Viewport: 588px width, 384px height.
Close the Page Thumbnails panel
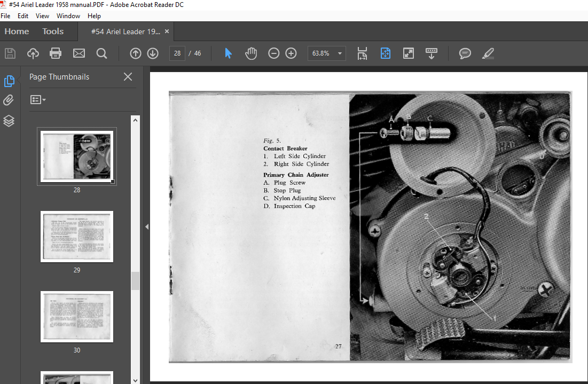pos(128,77)
